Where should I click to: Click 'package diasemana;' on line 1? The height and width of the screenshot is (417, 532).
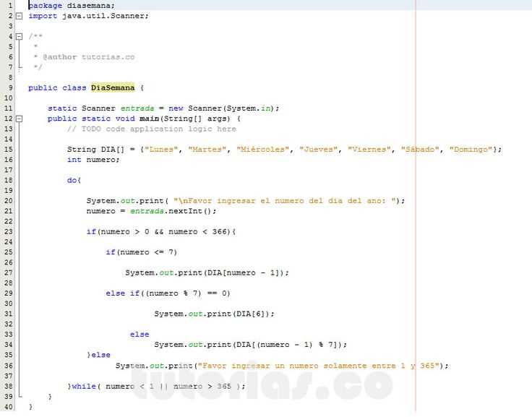pos(72,6)
